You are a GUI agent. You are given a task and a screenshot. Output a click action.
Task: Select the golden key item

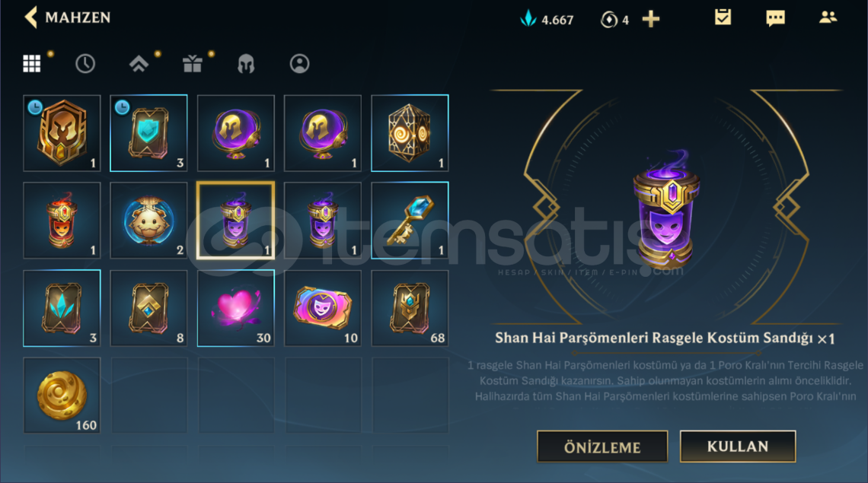(x=410, y=220)
